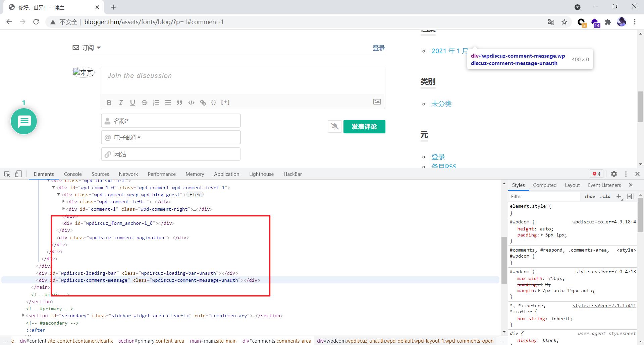Open the 2021年1月 archive link
This screenshot has width=644, height=345.
point(449,51)
